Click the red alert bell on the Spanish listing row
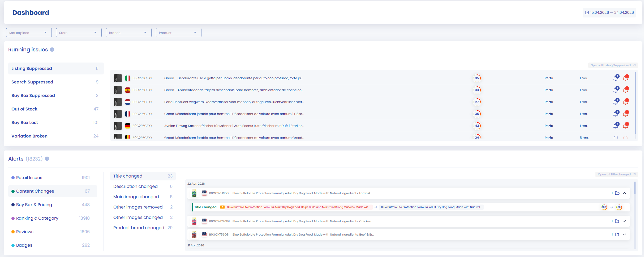This screenshot has height=257, width=644. pyautogui.click(x=625, y=90)
